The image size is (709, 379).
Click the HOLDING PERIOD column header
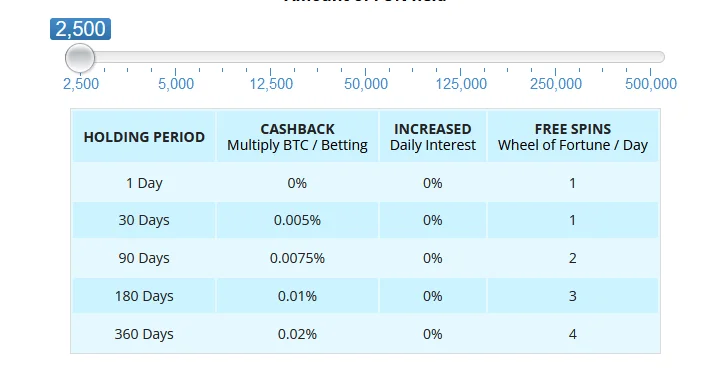[x=144, y=137]
